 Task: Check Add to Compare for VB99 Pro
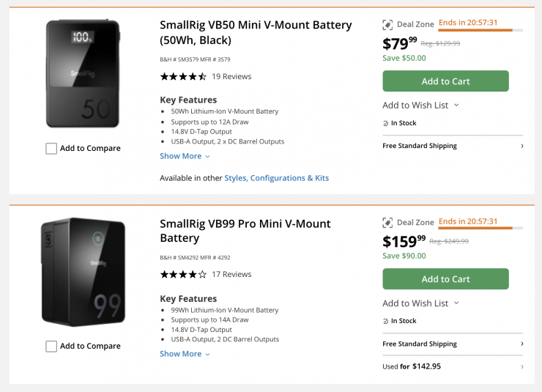point(51,347)
